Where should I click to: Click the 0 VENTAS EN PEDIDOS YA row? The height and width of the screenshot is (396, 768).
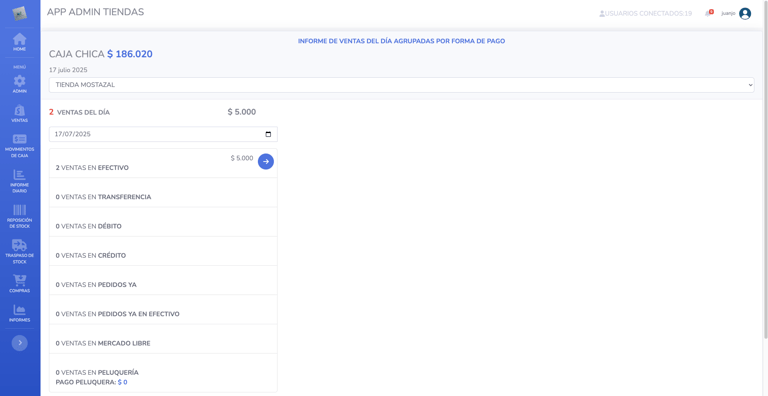coord(163,280)
